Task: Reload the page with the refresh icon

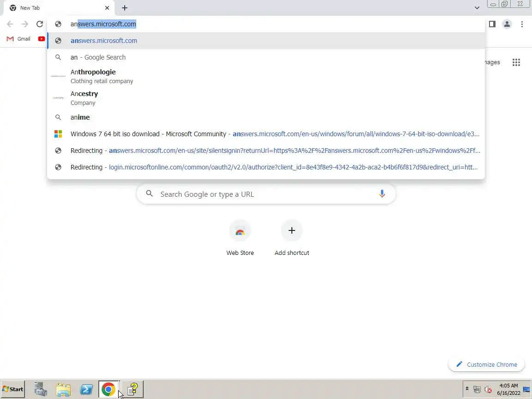Action: [x=40, y=24]
